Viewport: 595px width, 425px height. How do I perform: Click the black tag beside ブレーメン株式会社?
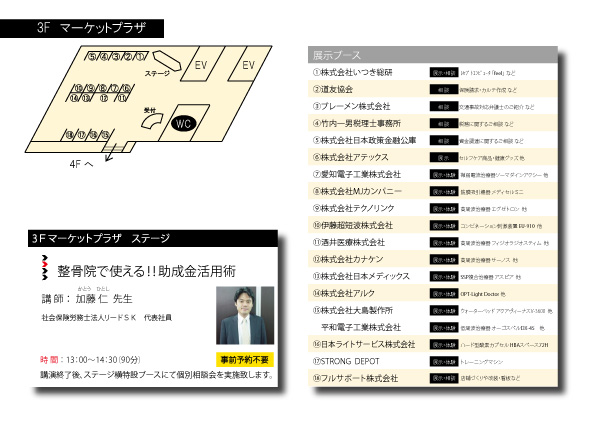pos(444,107)
